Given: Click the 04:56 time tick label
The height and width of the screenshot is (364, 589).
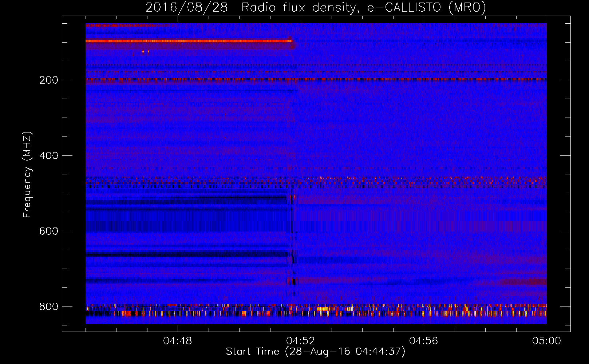Looking at the screenshot, I should point(423,341).
